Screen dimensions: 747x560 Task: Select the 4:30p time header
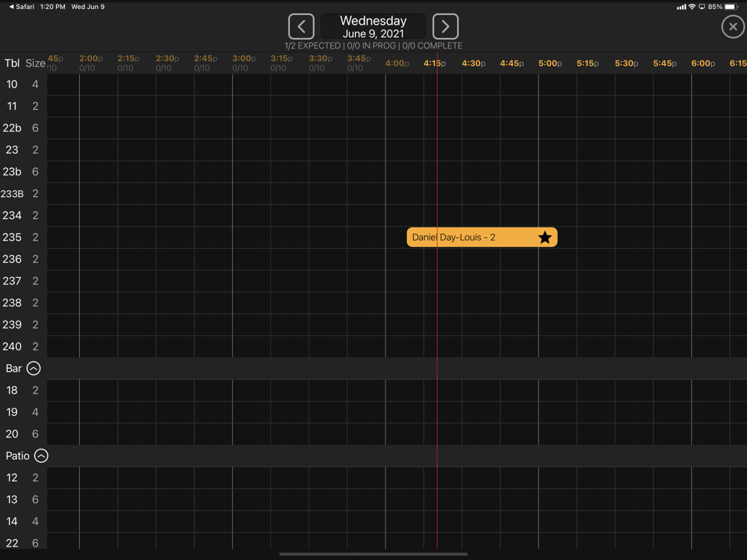pyautogui.click(x=474, y=63)
